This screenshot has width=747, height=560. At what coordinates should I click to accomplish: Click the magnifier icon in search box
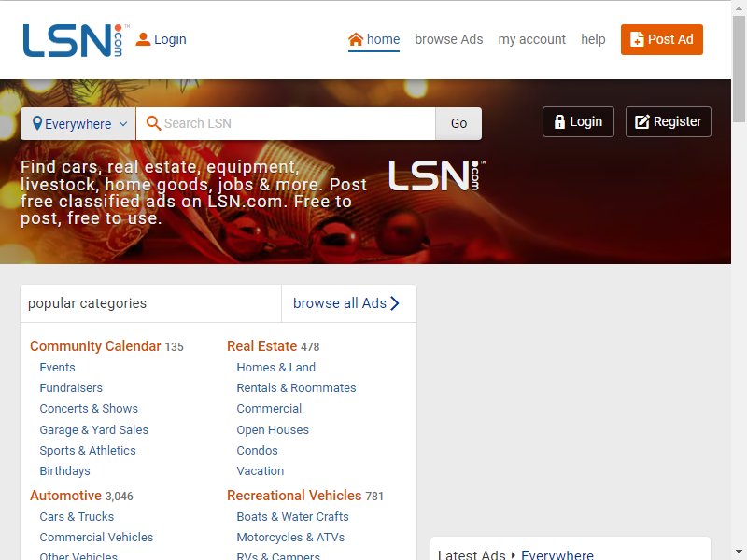coord(153,123)
